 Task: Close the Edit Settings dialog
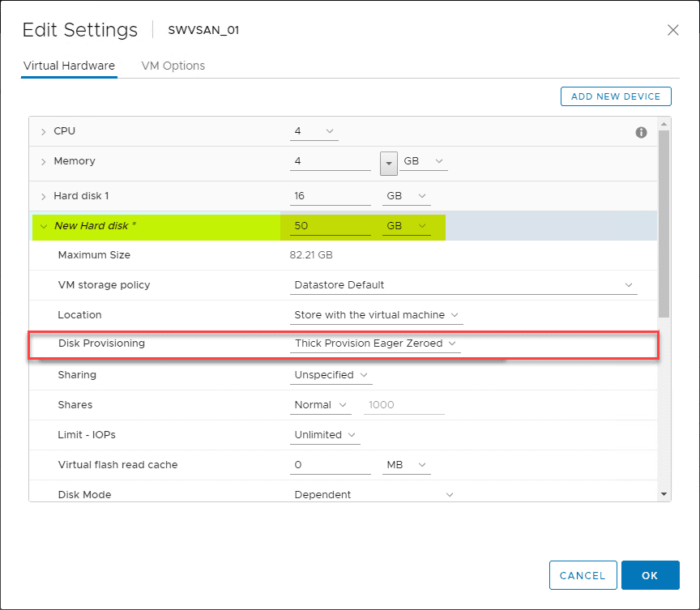[672, 30]
